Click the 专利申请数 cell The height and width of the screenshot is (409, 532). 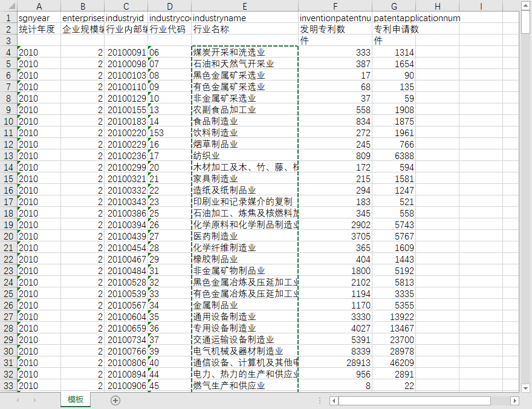pos(394,29)
